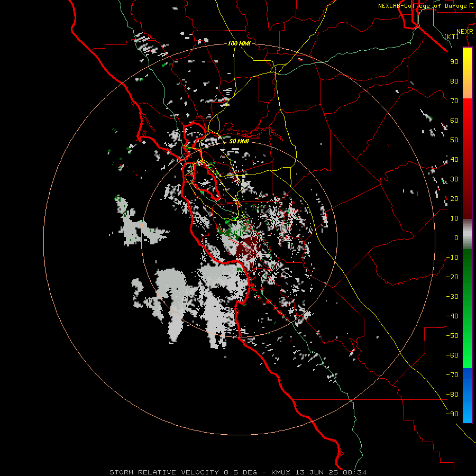Select the 40 knot scale label
The image size is (476, 476).
click(454, 159)
